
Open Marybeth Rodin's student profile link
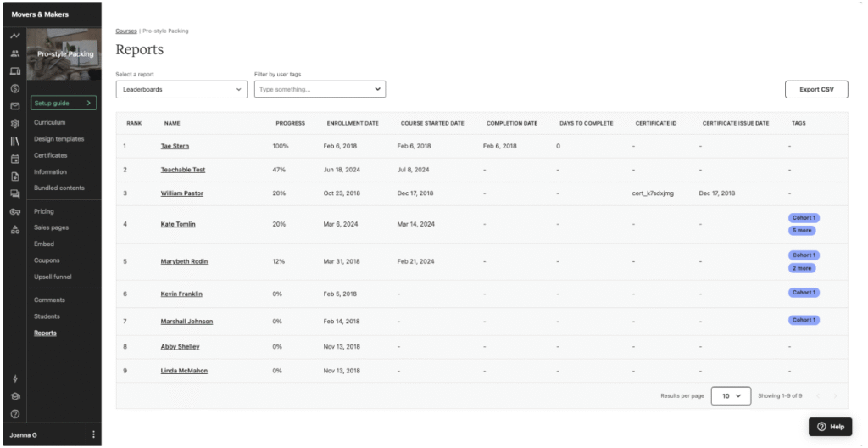click(x=184, y=261)
